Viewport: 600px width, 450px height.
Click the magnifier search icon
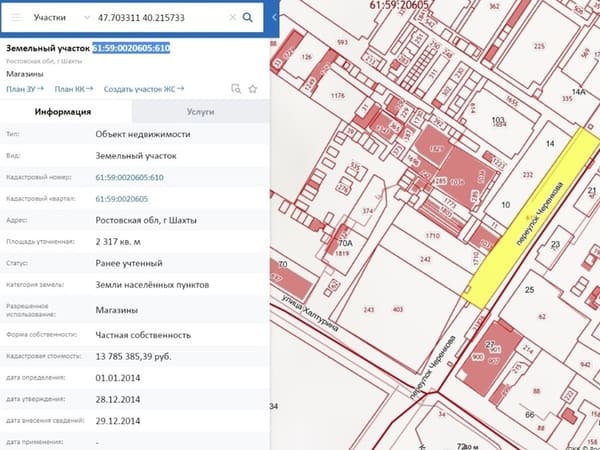tap(248, 18)
